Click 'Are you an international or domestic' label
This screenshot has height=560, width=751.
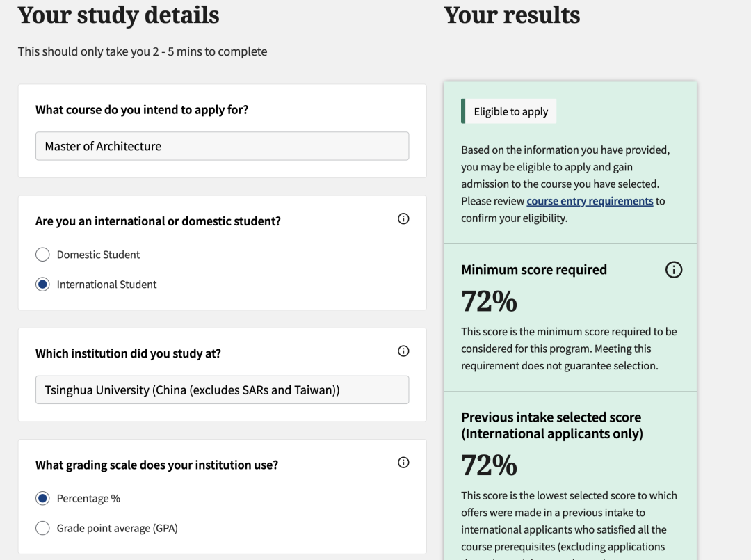click(158, 221)
